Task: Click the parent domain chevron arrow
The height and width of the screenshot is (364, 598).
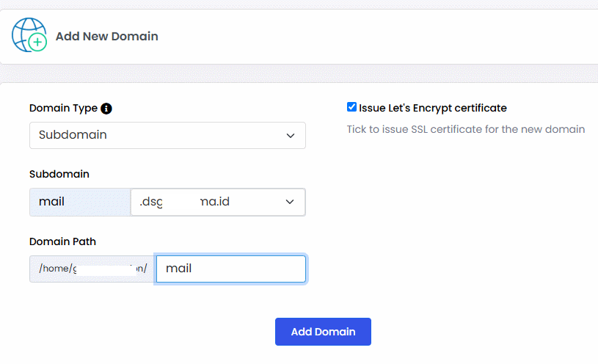Action: click(x=290, y=202)
